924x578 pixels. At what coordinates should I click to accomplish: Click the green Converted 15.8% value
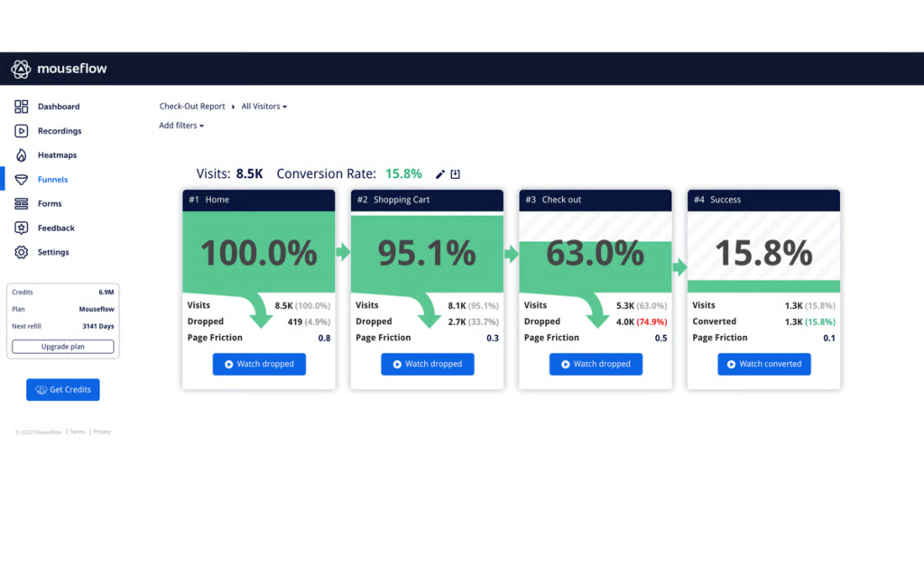[820, 322]
